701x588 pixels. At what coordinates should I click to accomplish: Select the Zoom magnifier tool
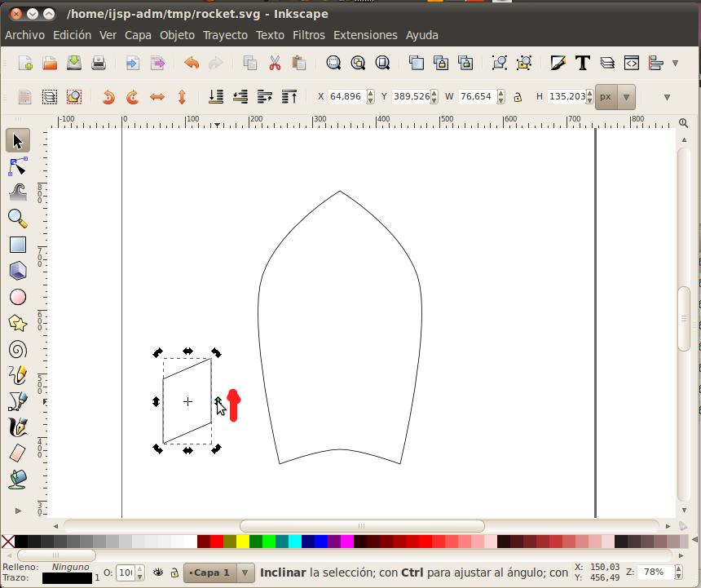pos(18,219)
